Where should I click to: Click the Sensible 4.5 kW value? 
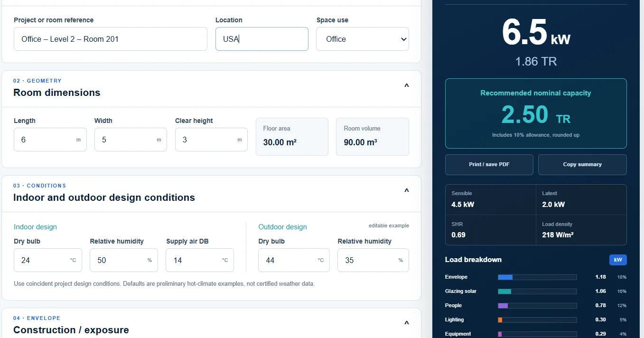[463, 205]
